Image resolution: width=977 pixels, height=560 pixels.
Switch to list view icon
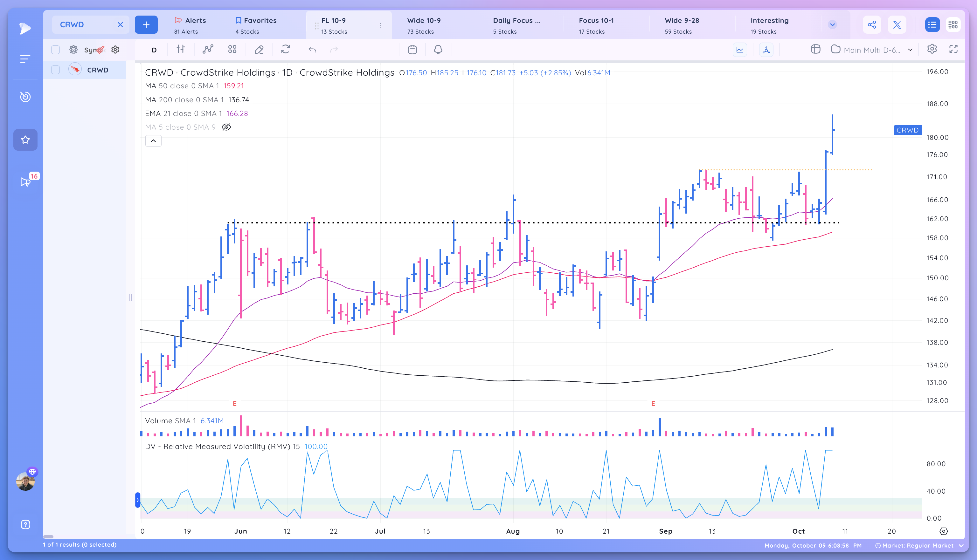tap(932, 24)
